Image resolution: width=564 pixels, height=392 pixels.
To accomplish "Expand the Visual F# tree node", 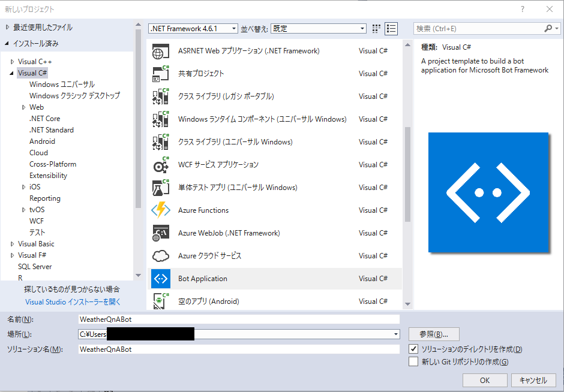I will [12, 255].
